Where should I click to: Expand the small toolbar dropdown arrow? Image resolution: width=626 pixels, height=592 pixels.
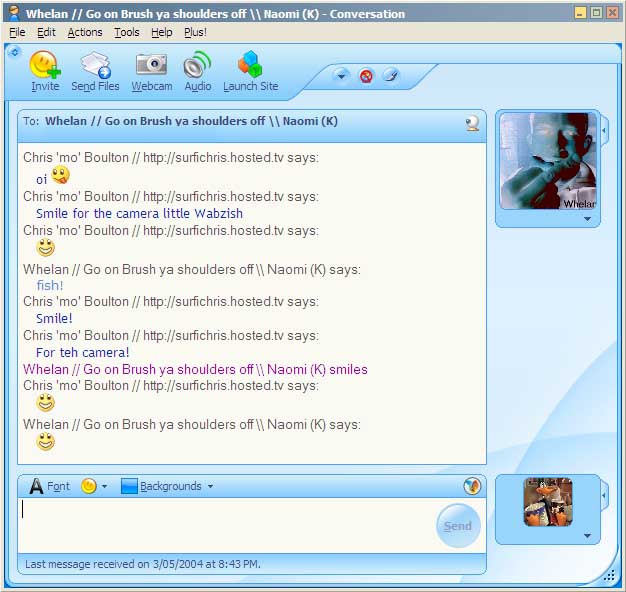point(341,75)
